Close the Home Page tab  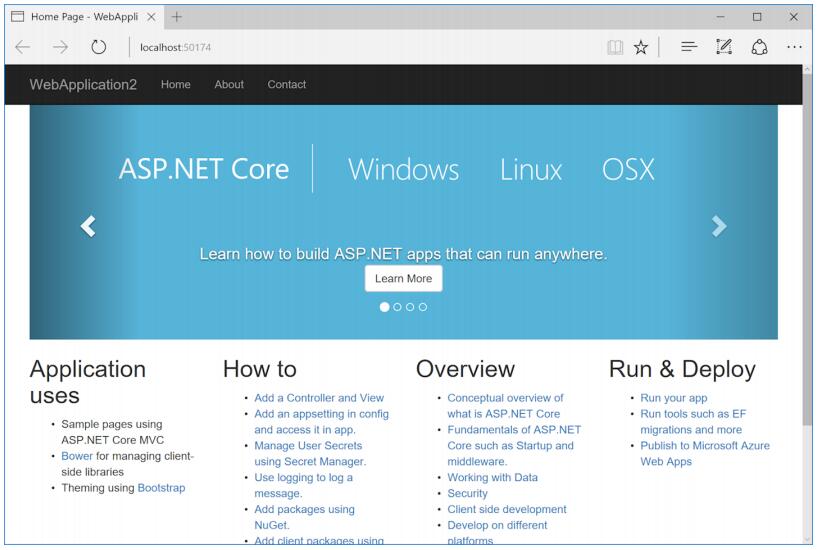[x=151, y=17]
